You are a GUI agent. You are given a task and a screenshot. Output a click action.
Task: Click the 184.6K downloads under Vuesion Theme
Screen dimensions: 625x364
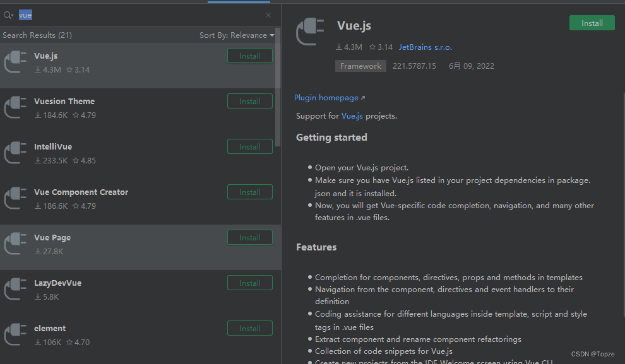pos(51,115)
